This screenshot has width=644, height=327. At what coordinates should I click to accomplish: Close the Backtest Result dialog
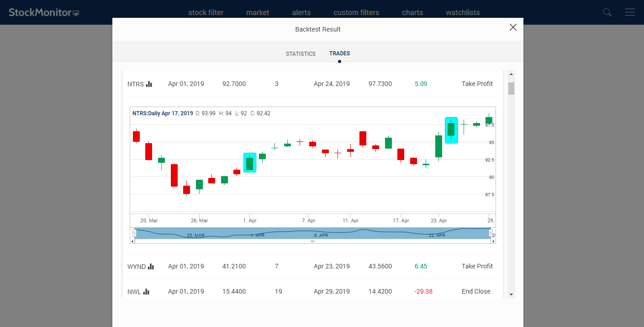[x=513, y=27]
